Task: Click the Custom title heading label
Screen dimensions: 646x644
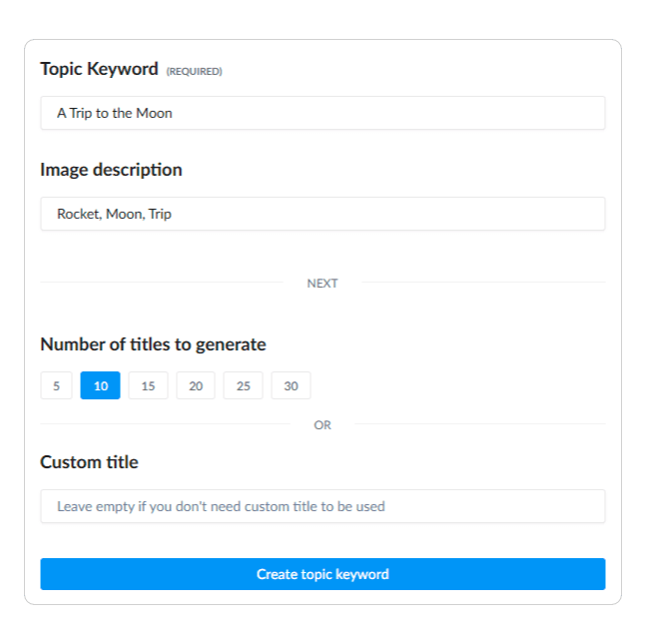Action: coord(90,462)
